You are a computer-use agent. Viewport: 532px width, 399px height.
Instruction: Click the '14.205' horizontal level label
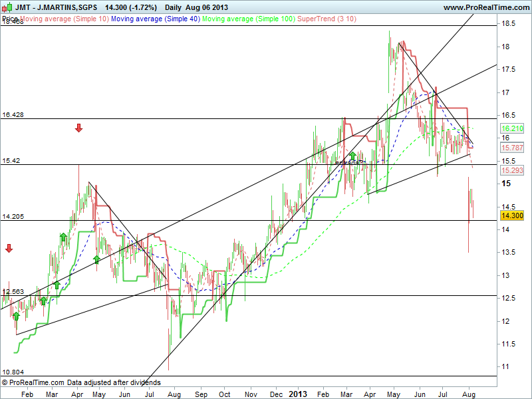tap(13, 217)
